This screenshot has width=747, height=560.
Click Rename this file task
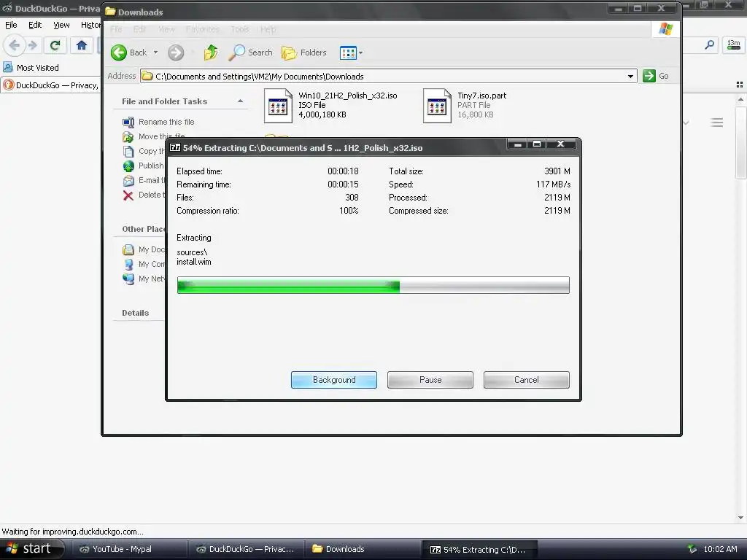pos(166,122)
